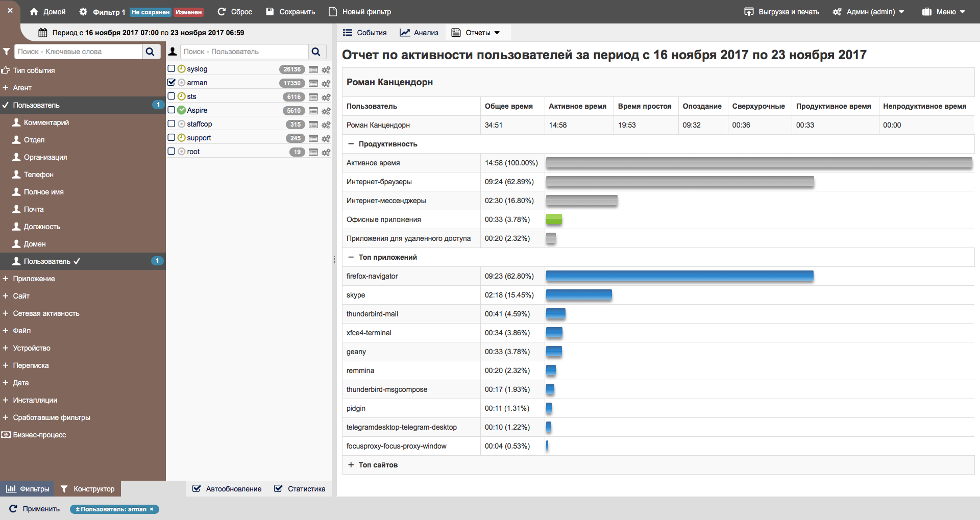The width and height of the screenshot is (980, 520).
Task: Click the close X icon at top left
Action: (10, 10)
